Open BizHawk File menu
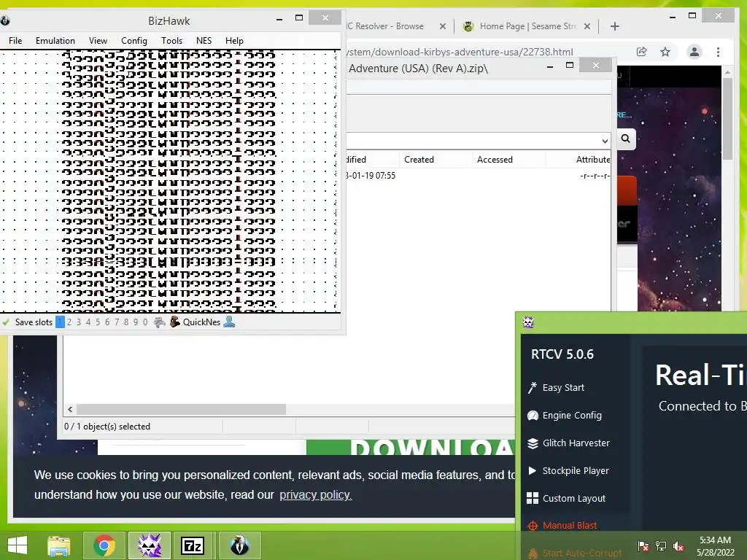 click(x=15, y=41)
